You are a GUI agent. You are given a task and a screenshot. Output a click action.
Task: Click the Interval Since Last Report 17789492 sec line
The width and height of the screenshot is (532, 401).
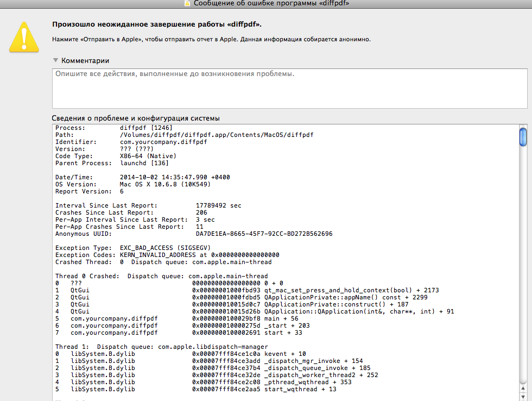pyautogui.click(x=148, y=205)
